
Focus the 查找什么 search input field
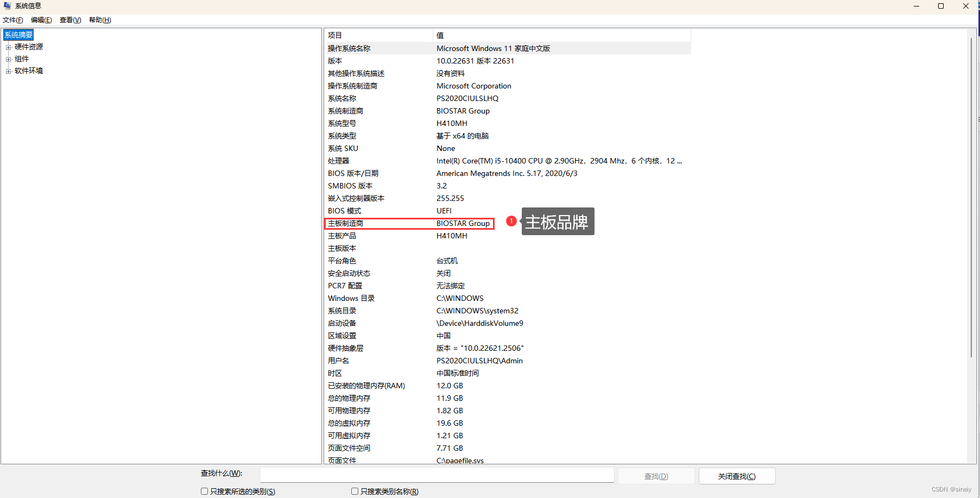click(x=437, y=475)
